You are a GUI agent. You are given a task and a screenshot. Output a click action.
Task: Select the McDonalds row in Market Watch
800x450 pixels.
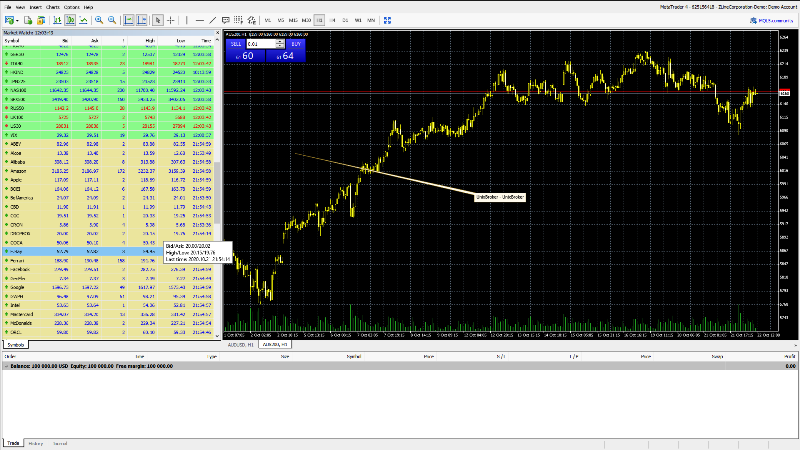[108, 323]
